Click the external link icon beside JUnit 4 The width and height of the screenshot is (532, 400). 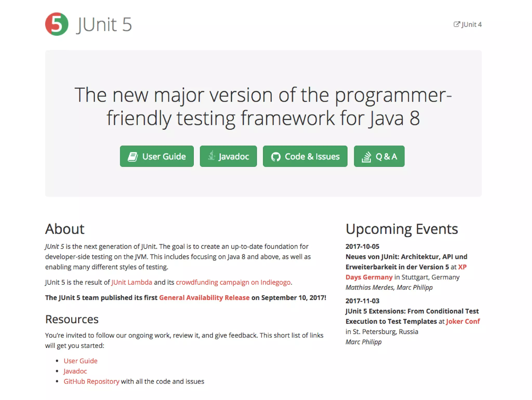456,24
